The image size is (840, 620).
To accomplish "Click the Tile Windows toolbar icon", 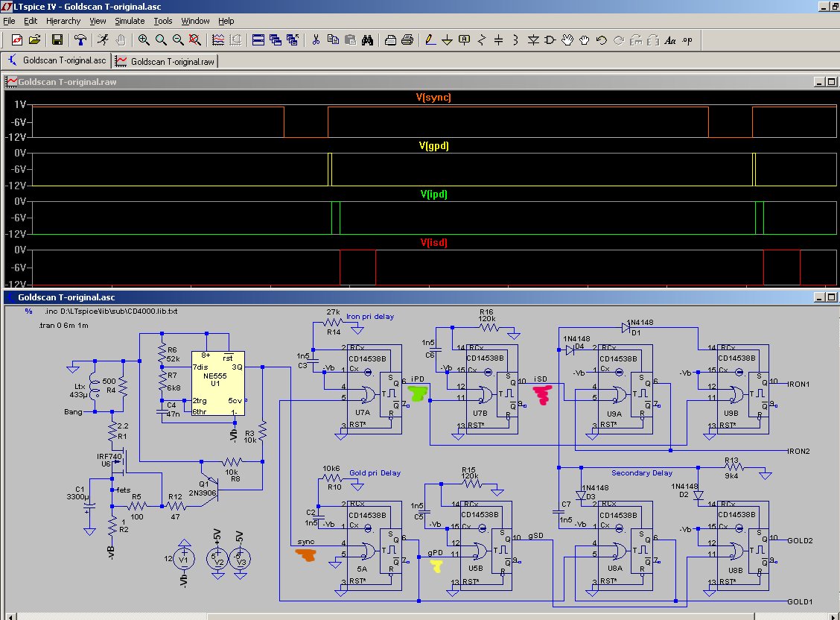I will (x=258, y=40).
